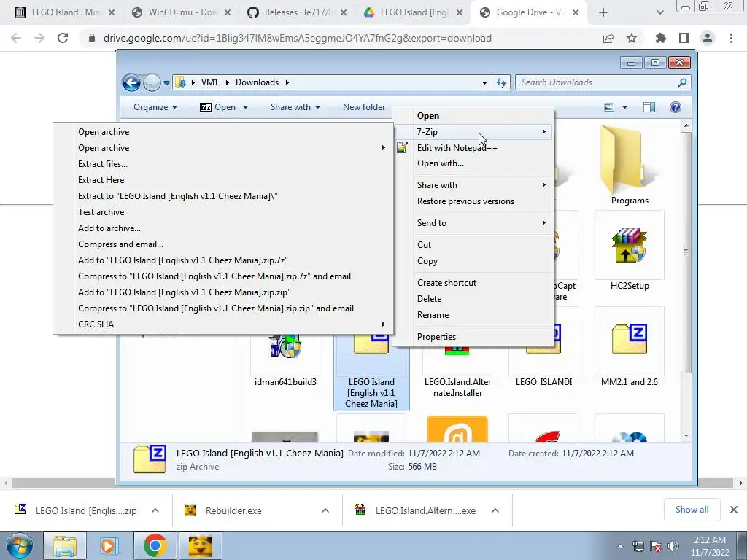Click the Explorer forward navigation arrow
Viewport: 747px width, 560px height.
pos(152,82)
